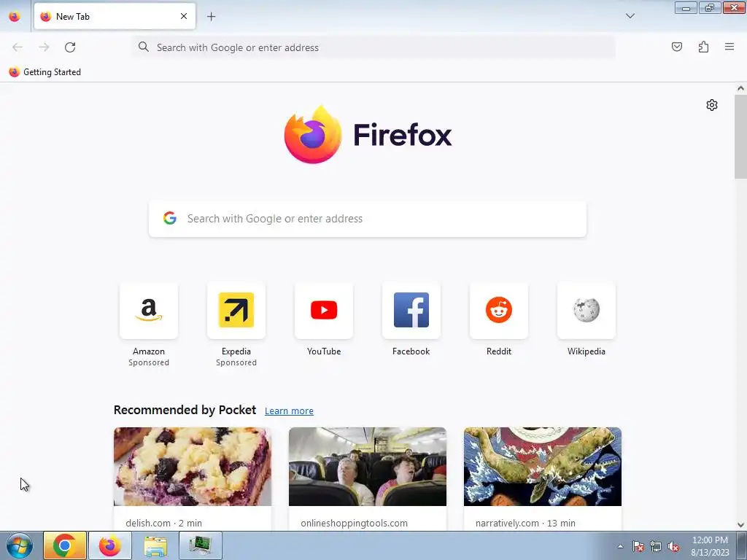Click the vertical scrollbar thumb
Viewport: 747px width, 560px height.
coord(740,136)
